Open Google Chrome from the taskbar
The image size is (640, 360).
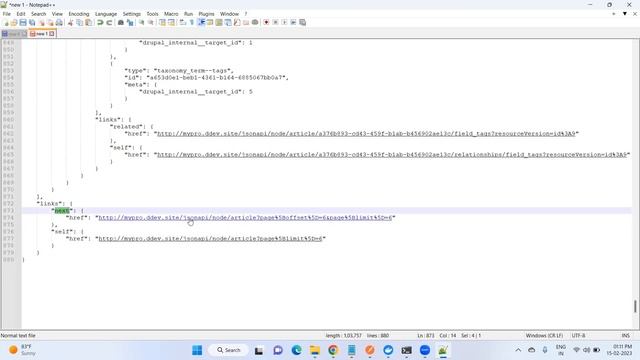333,350
